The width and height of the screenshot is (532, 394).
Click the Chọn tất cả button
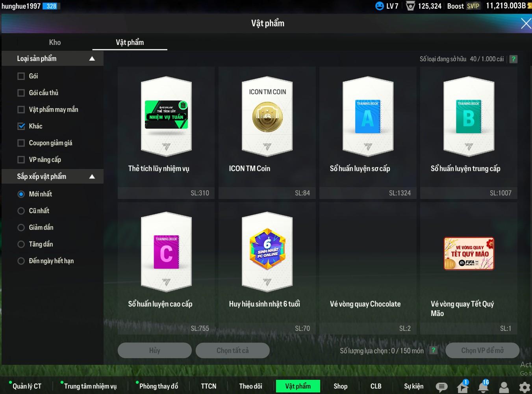pos(232,350)
